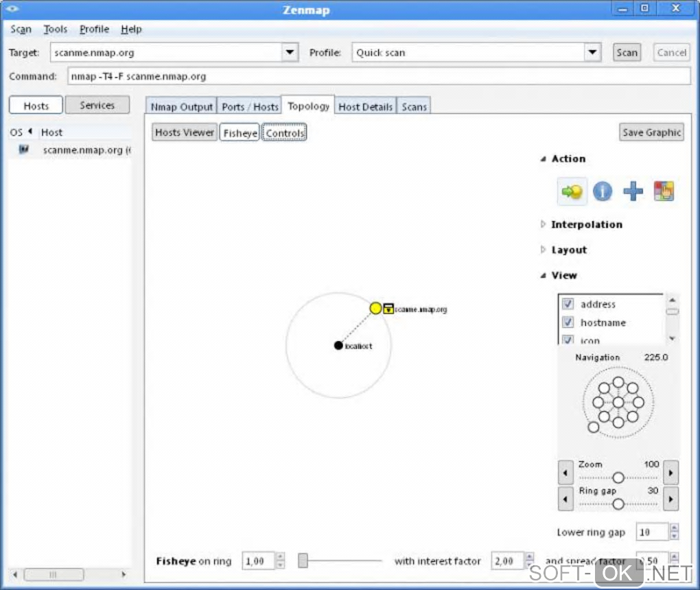Toggle the Fisheye button
Screen dimensions: 700x590
(240, 132)
